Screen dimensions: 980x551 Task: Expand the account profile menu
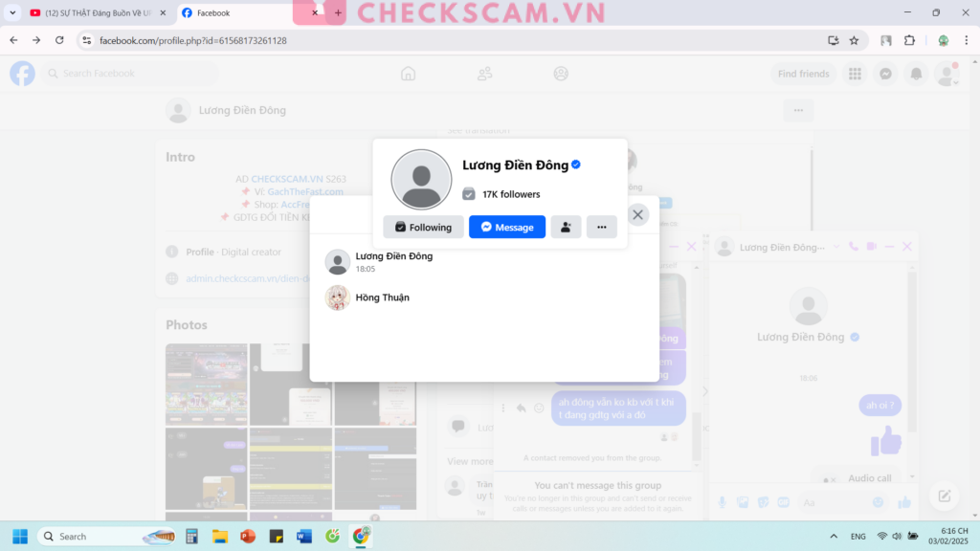(947, 75)
